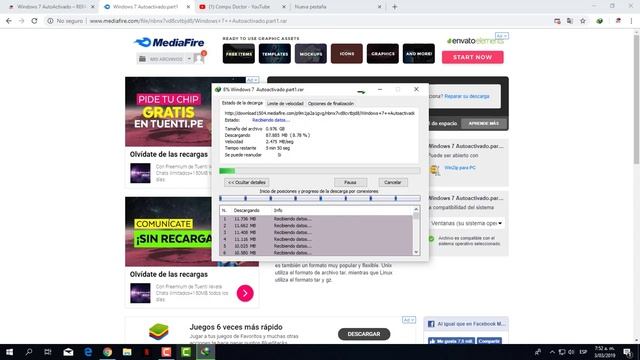
Task: Click the main green download progress bar
Action: pyautogui.click(x=320, y=171)
